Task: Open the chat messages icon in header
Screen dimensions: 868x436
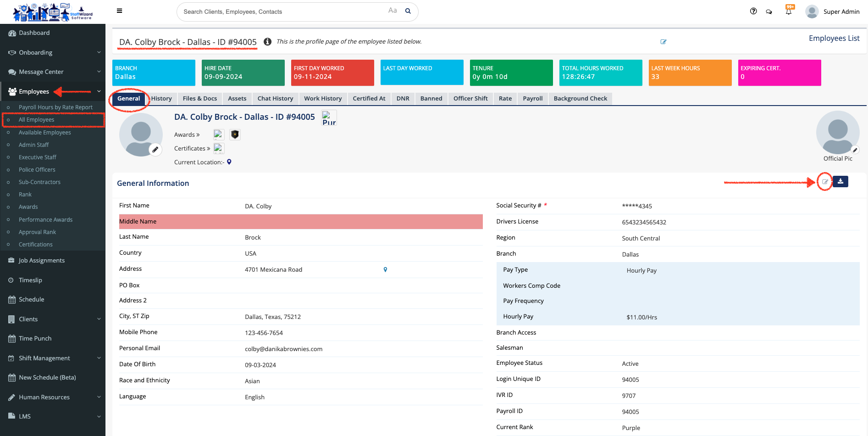Action: point(769,12)
